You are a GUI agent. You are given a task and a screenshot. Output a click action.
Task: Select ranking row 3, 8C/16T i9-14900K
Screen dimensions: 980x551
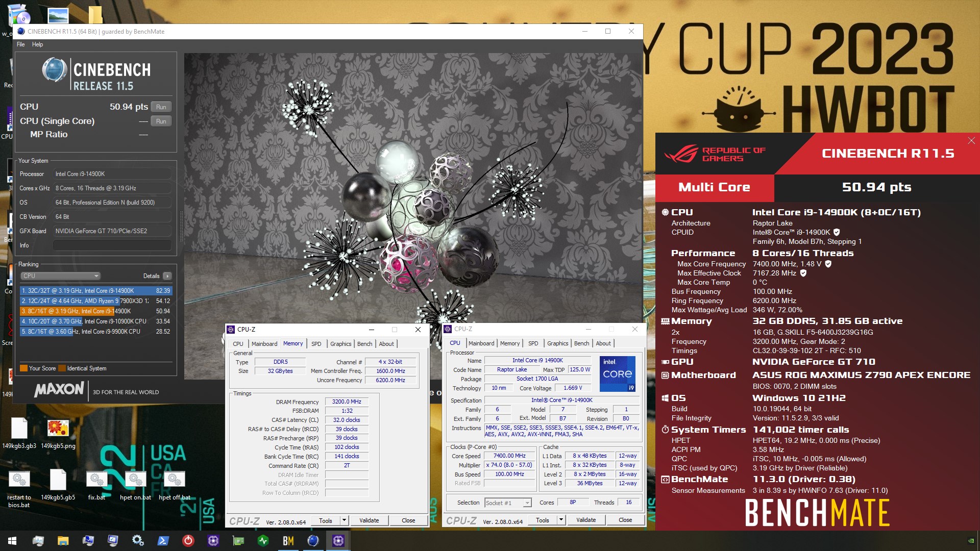pos(96,311)
